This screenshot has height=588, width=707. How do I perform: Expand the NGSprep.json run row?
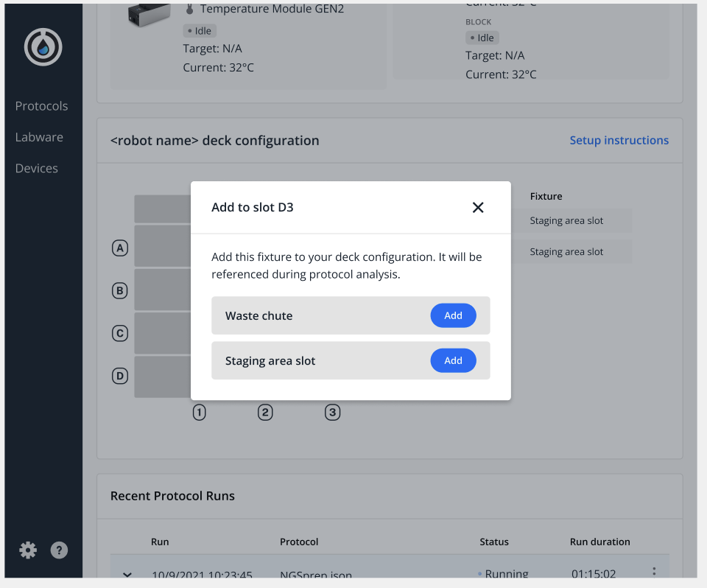127,574
